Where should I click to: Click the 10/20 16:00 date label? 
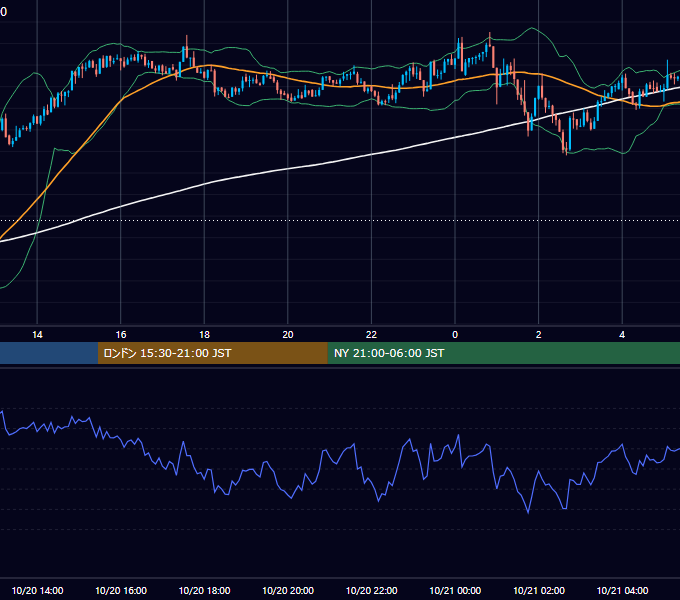(x=121, y=590)
